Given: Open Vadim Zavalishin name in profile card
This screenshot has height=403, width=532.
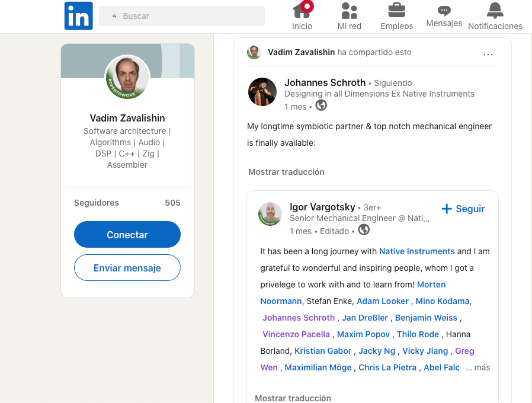Looking at the screenshot, I should click(127, 118).
